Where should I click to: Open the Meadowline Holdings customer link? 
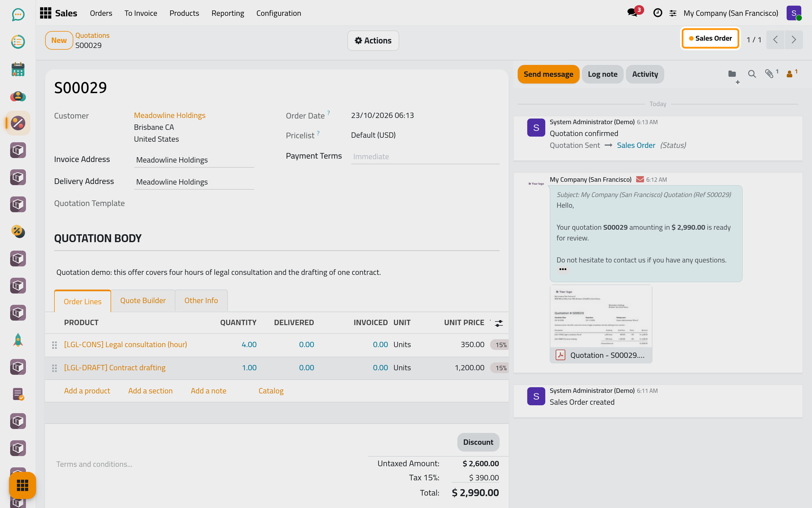170,116
